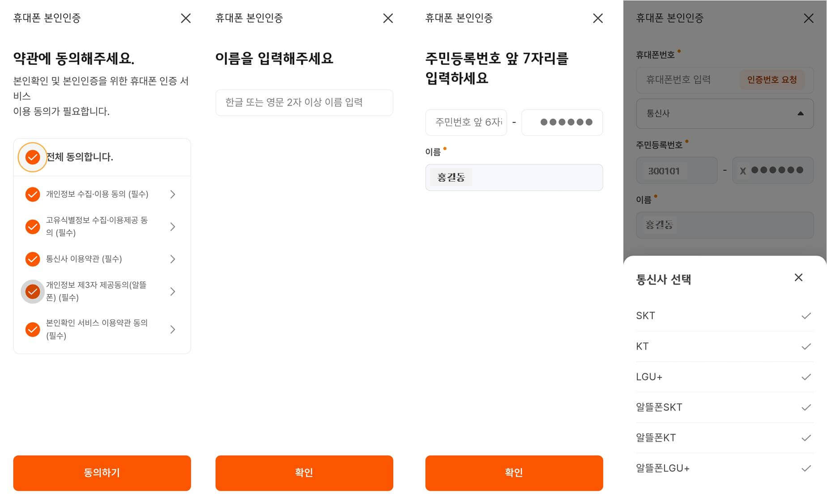
Task: Click the 홍길동 name field on third screen
Action: tap(514, 178)
